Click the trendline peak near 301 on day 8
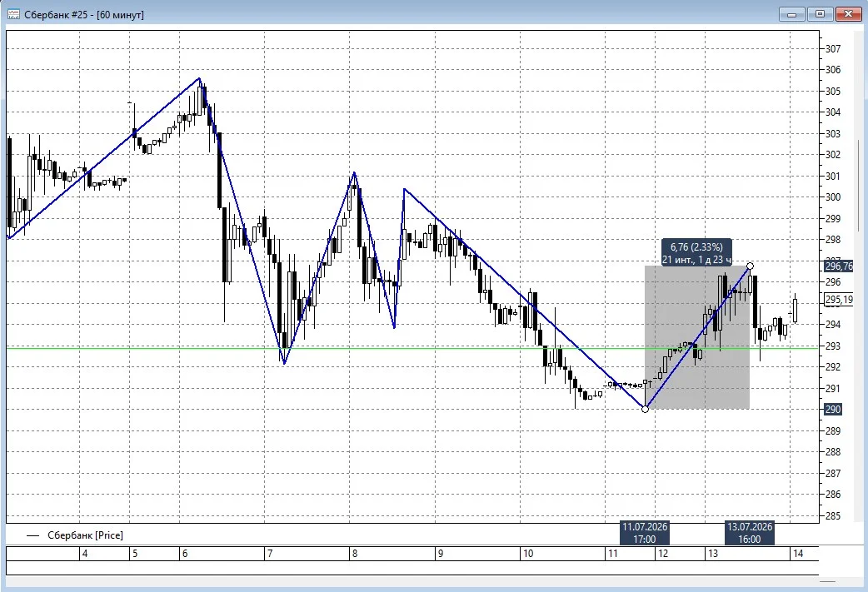Viewport: 868px width, 592px height. (x=354, y=173)
